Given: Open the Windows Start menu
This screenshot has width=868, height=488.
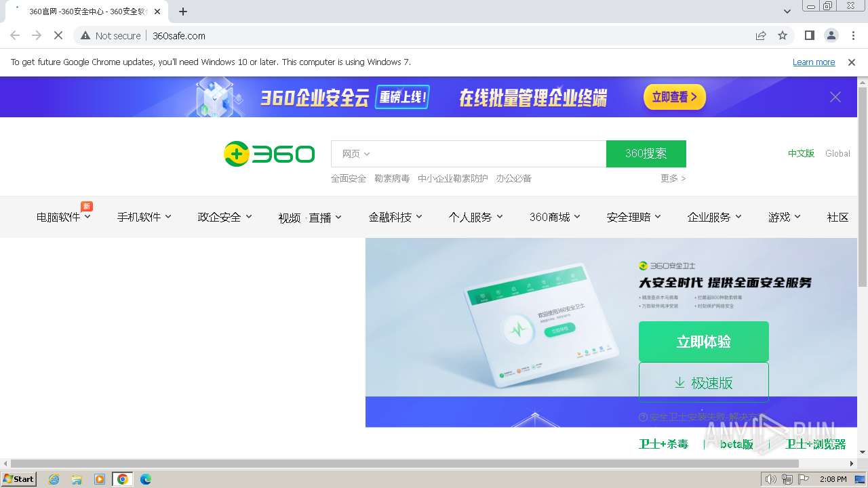Looking at the screenshot, I should click(18, 479).
